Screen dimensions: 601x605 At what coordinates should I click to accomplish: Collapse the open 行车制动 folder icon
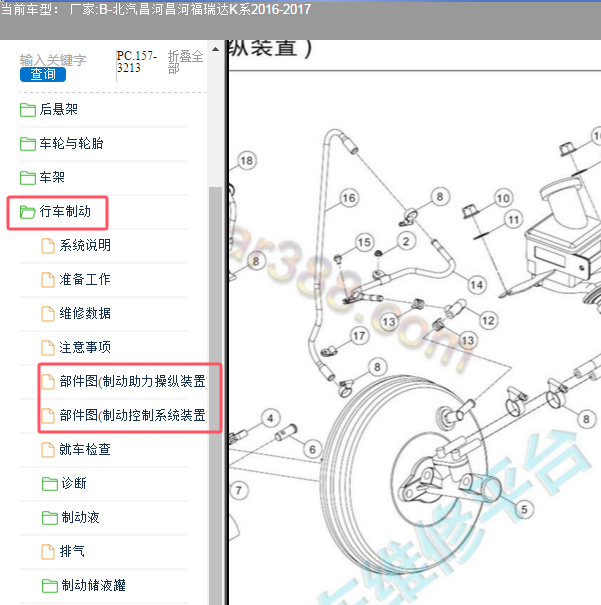[27, 212]
